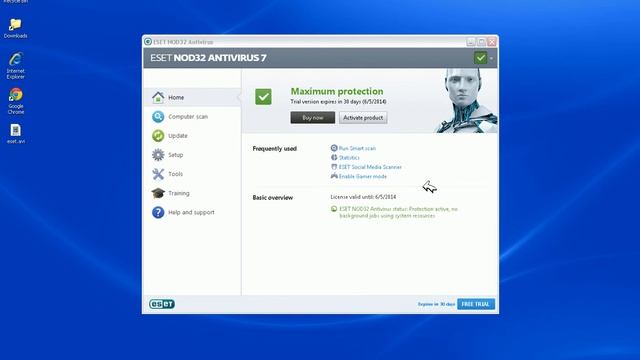Open the Tools section
This screenshot has width=640, height=360.
192,174
